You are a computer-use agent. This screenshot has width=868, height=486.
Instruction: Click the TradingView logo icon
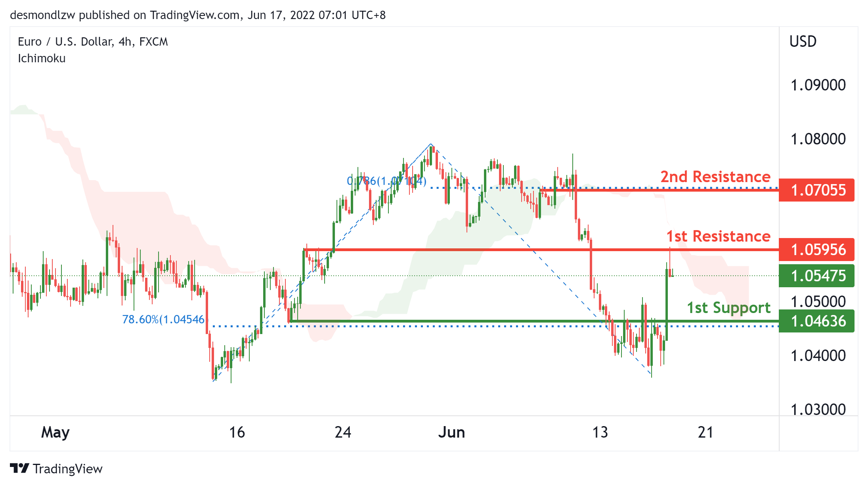(19, 468)
